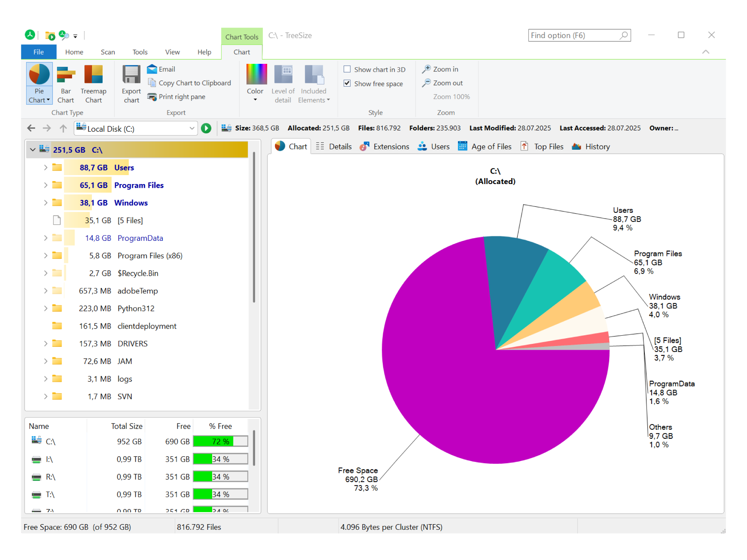The height and width of the screenshot is (560, 747).
Task: Click the Export chart disk icon
Action: [x=131, y=74]
